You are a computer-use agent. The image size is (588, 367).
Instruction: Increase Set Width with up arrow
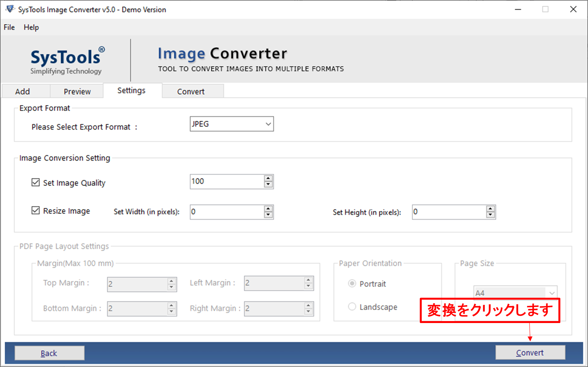point(268,209)
